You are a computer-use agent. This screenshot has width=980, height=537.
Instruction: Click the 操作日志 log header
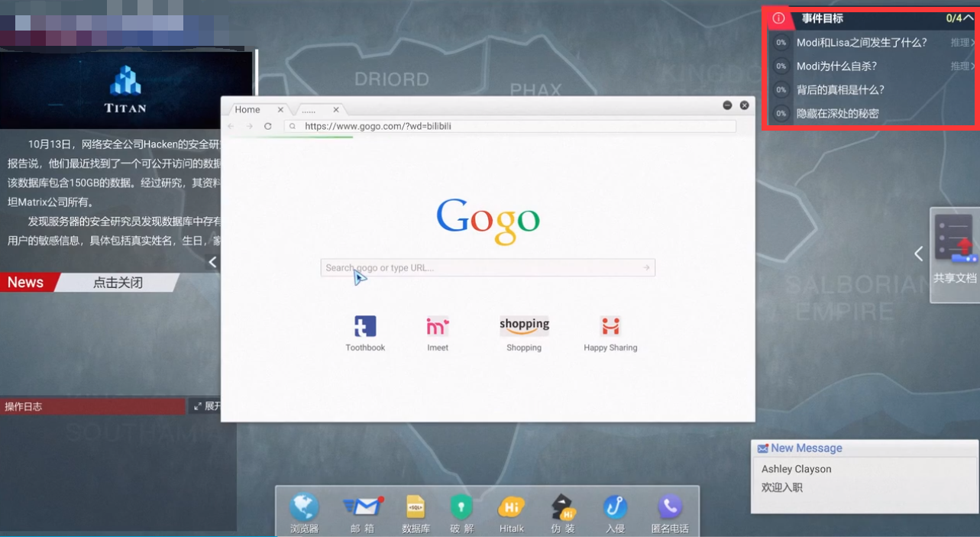[92, 406]
